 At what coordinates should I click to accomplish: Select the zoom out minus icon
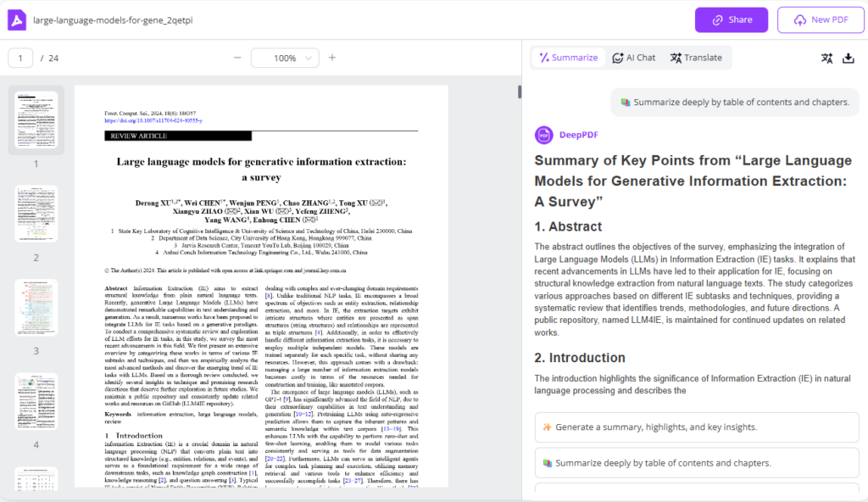(239, 58)
